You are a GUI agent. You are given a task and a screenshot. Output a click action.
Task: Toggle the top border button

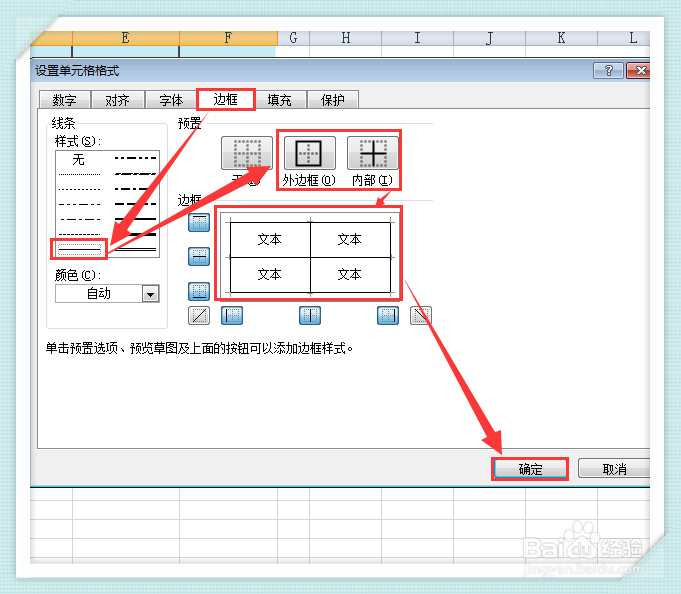(x=199, y=223)
